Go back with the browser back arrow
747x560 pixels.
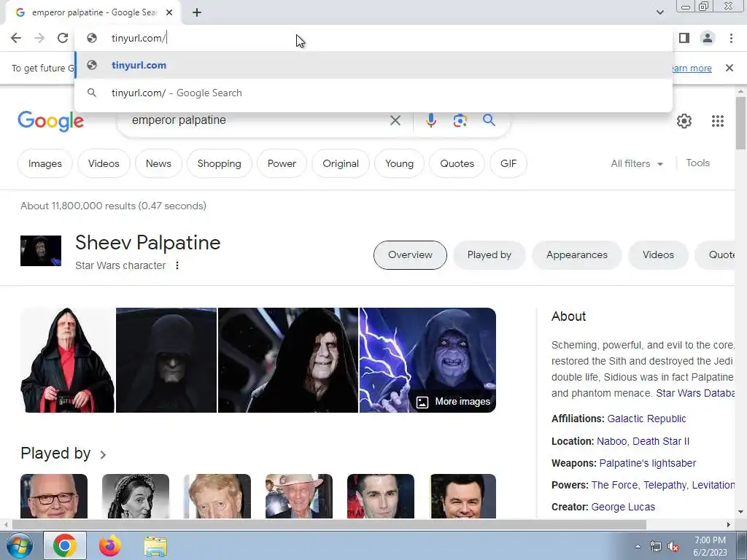[16, 38]
